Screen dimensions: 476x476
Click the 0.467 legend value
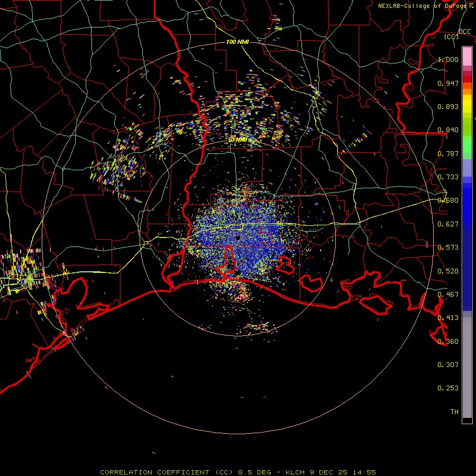click(448, 295)
